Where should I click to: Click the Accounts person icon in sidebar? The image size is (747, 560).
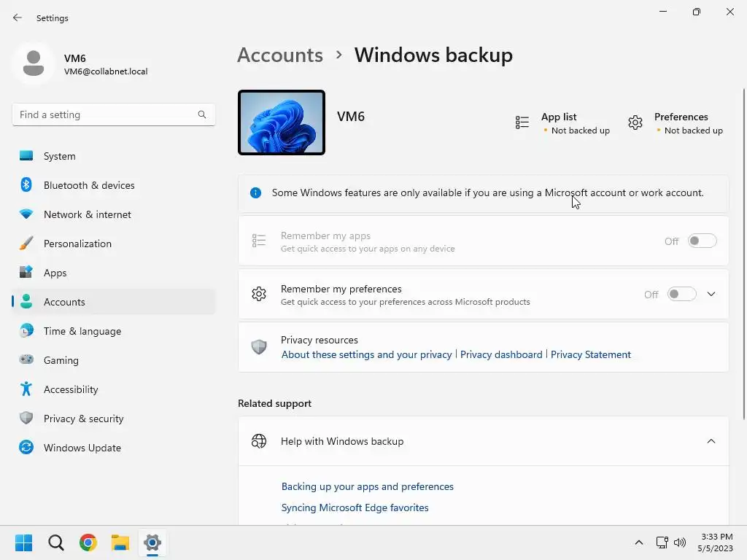[x=26, y=301]
